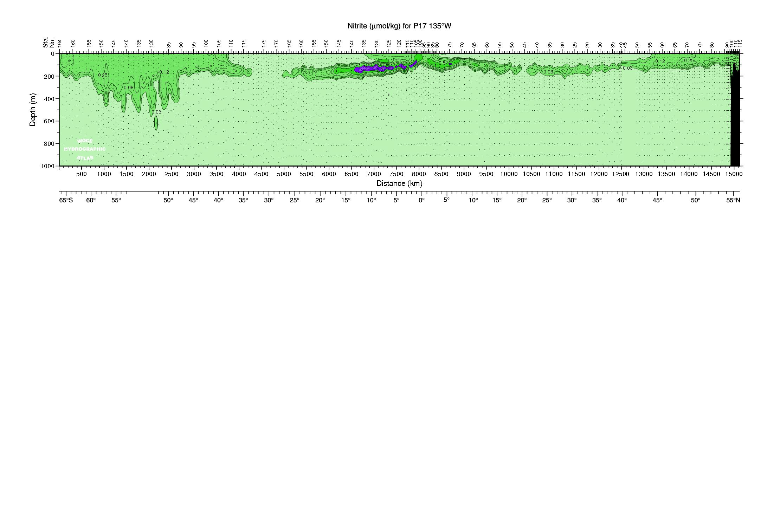The height and width of the screenshot is (532, 780).
Task: Click the 7000 distance tick label
Action: [374, 174]
